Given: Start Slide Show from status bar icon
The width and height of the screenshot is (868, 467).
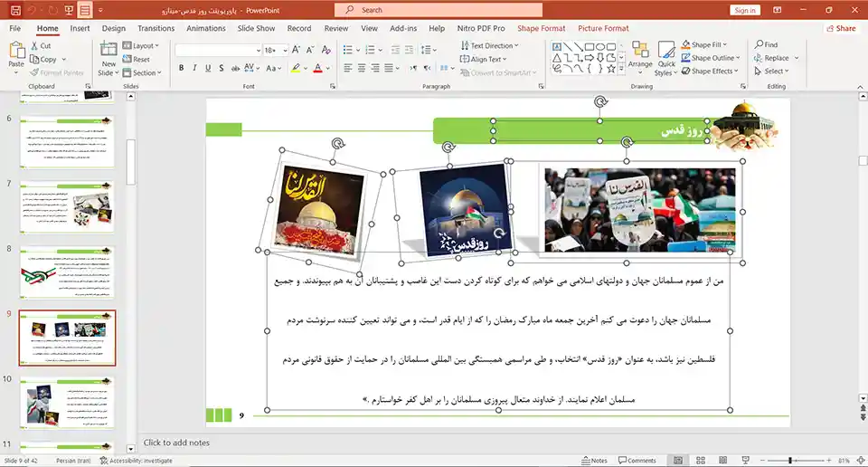Looking at the screenshot, I should pos(745,461).
